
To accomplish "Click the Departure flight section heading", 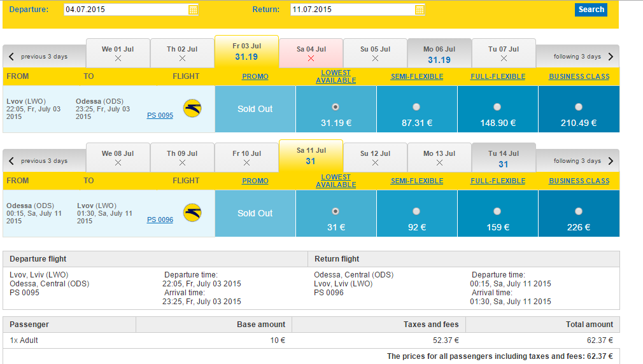I will pyautogui.click(x=38, y=258).
